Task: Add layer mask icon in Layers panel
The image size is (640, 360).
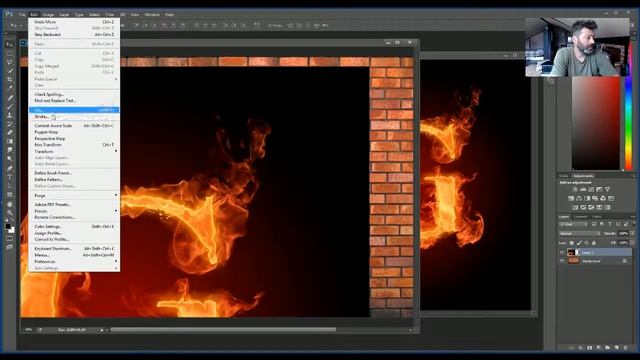Action: pyautogui.click(x=590, y=348)
